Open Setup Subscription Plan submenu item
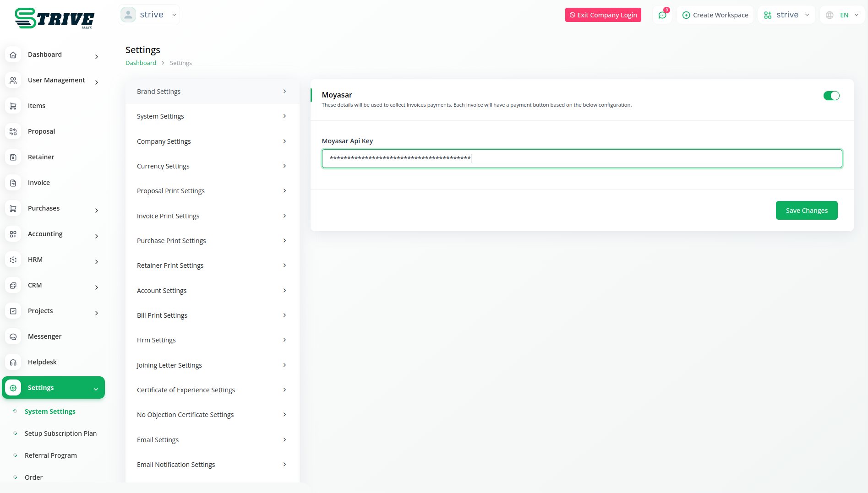The width and height of the screenshot is (868, 493). 60,433
